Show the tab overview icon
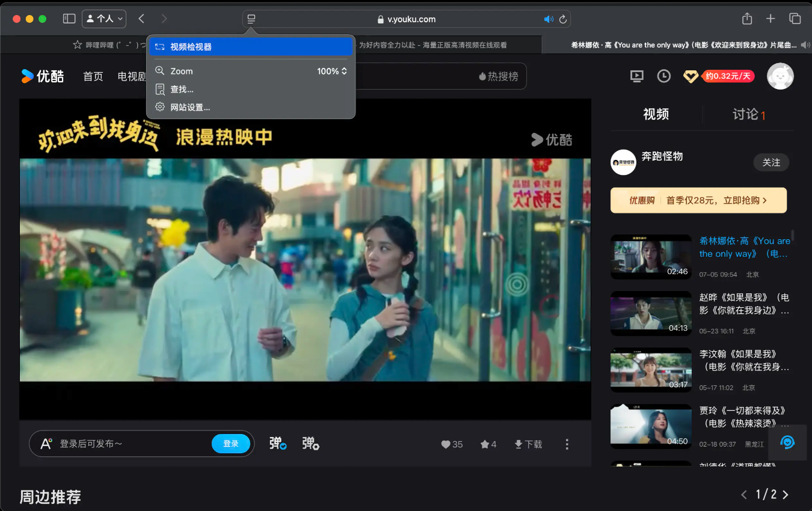This screenshot has width=812, height=511. click(x=795, y=19)
